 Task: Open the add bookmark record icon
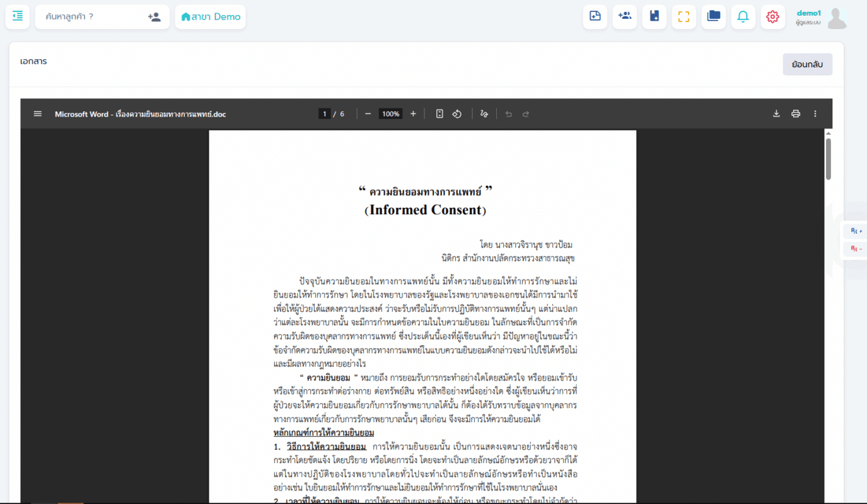point(655,16)
